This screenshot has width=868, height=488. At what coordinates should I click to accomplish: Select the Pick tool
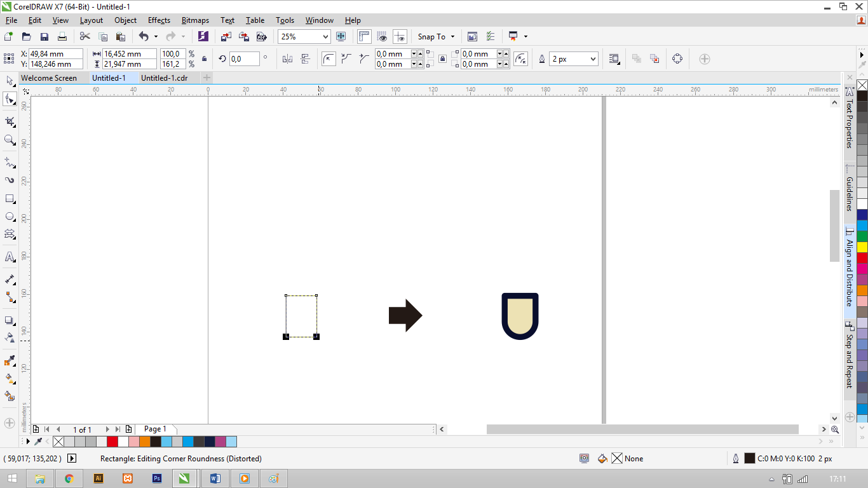pos(10,81)
